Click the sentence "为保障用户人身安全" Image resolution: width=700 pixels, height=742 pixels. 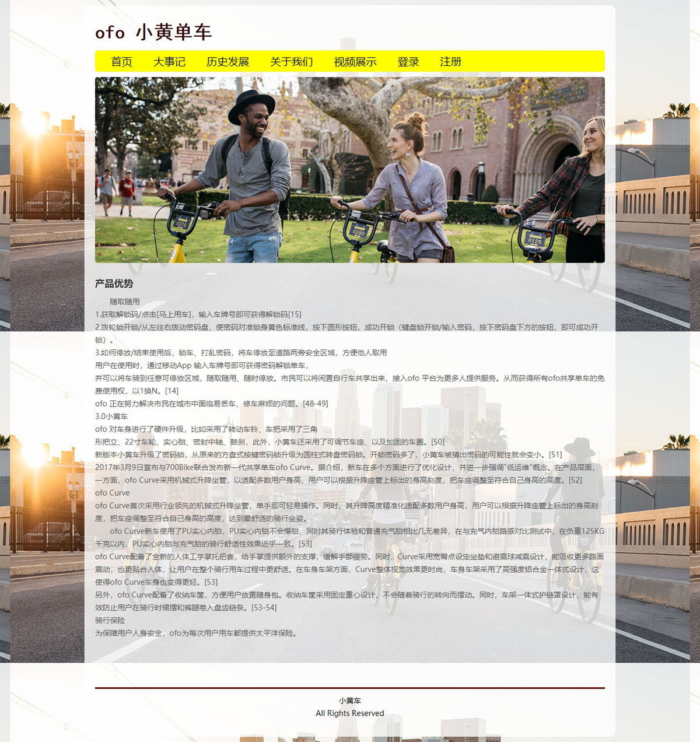point(198,633)
